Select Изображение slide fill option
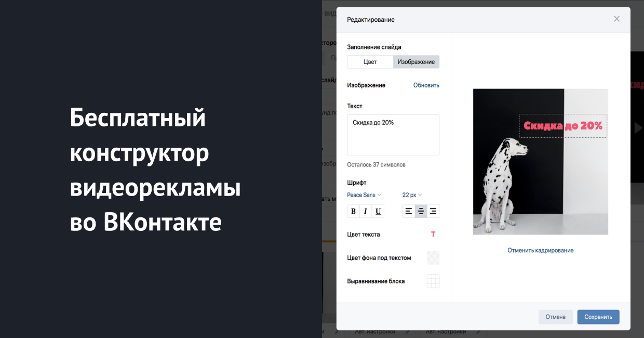 [416, 62]
